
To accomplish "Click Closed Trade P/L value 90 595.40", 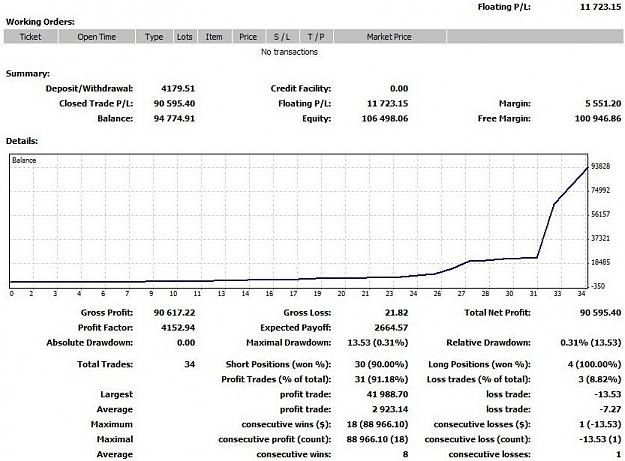I will pyautogui.click(x=174, y=104).
